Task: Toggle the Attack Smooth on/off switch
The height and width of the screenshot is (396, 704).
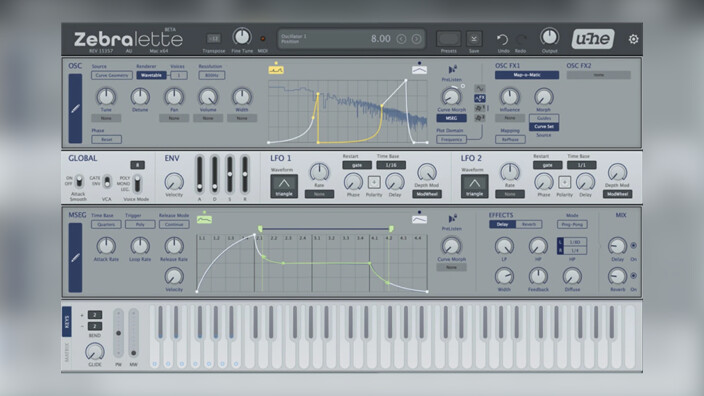Action: 79,181
